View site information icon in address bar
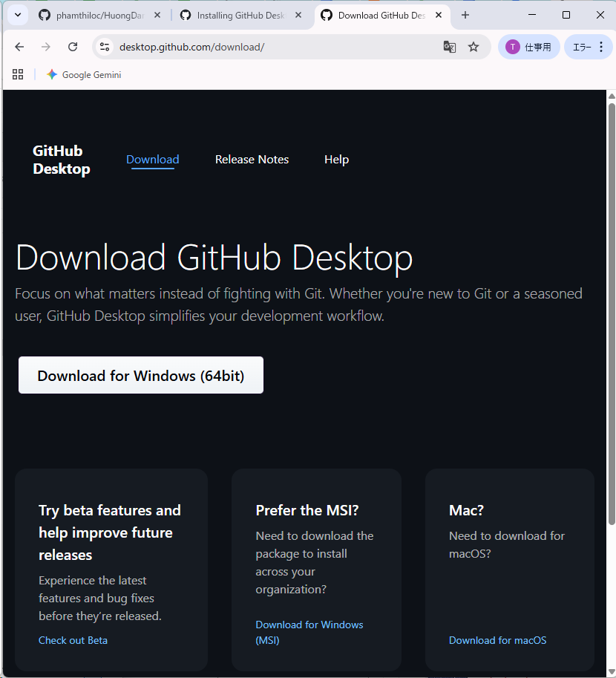This screenshot has height=678, width=616. click(x=105, y=47)
